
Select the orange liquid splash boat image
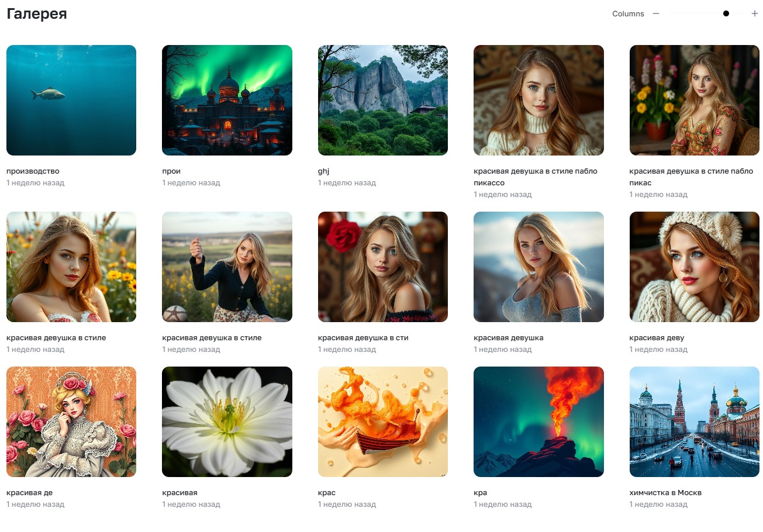[x=383, y=422]
